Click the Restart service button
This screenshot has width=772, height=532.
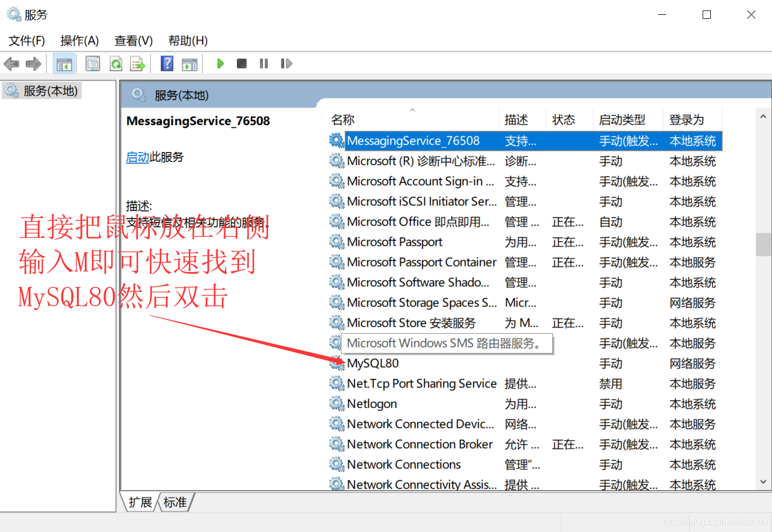[x=286, y=64]
